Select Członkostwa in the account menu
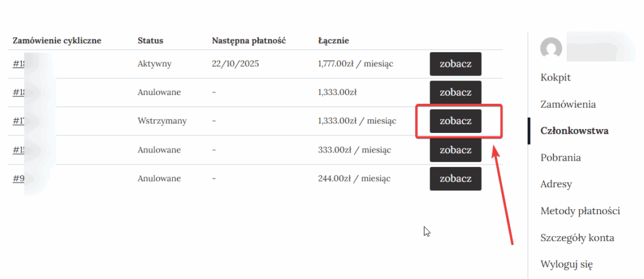This screenshot has height=279, width=644. point(574,131)
